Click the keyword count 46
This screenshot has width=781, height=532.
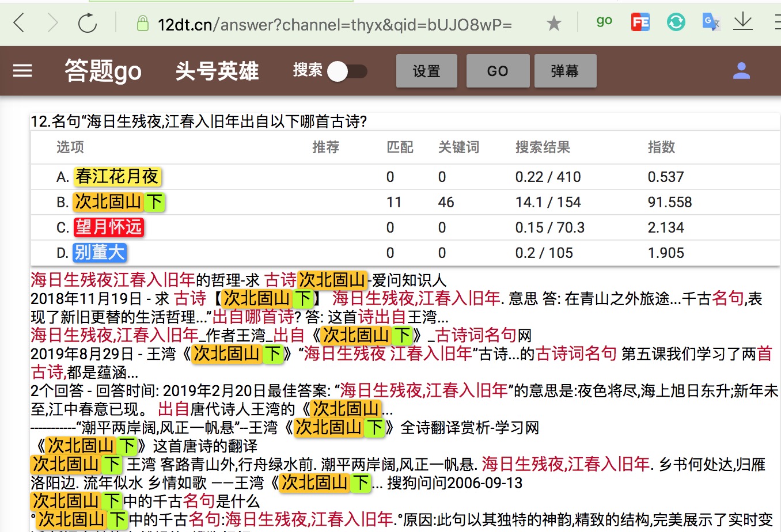446,202
